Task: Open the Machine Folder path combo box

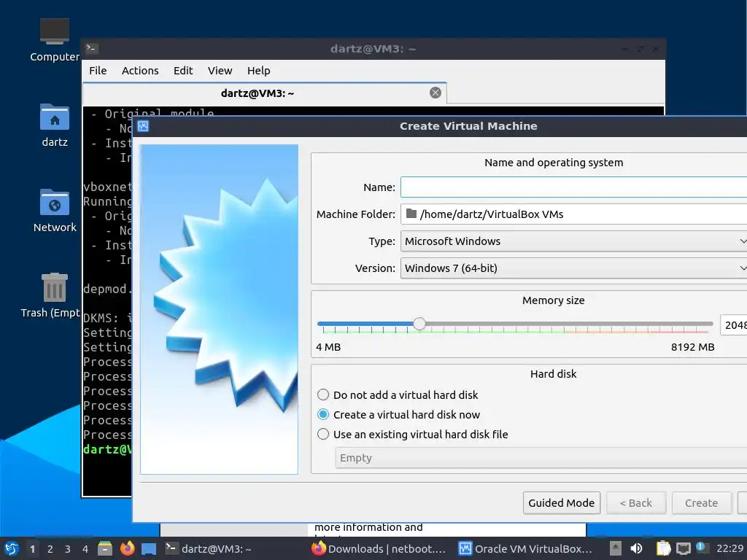Action: 573,214
